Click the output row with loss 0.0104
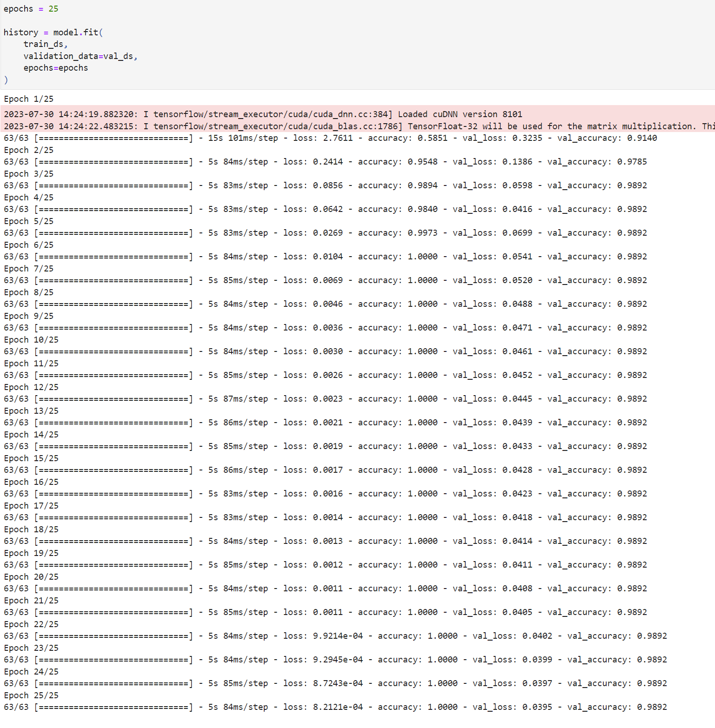 pos(325,257)
